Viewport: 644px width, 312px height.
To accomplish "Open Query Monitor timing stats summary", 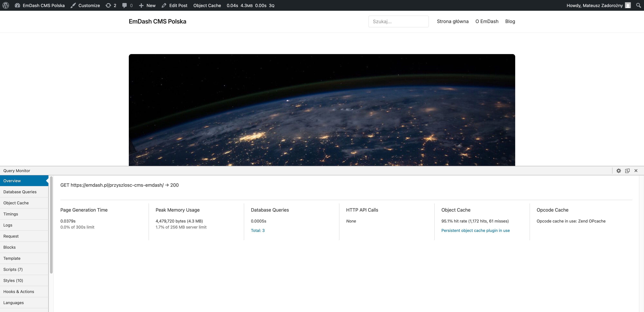I will (x=250, y=5).
